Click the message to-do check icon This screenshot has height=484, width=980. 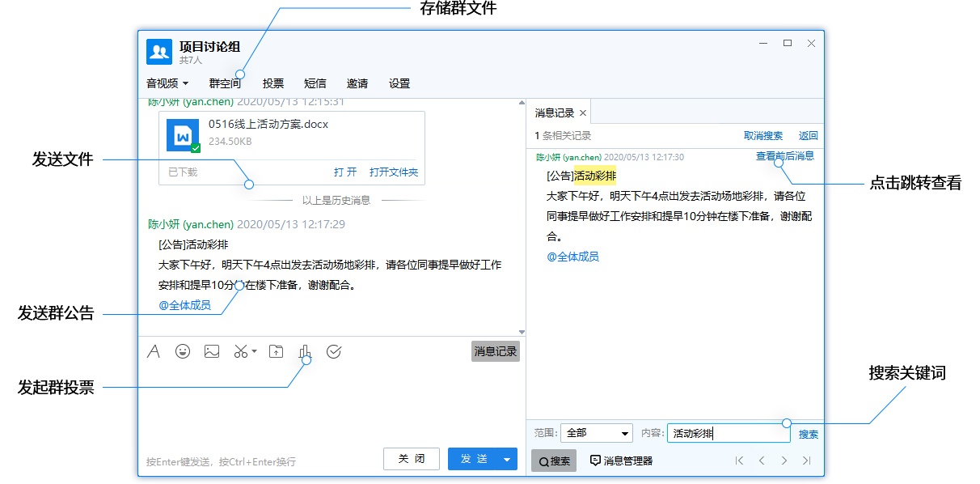point(334,351)
